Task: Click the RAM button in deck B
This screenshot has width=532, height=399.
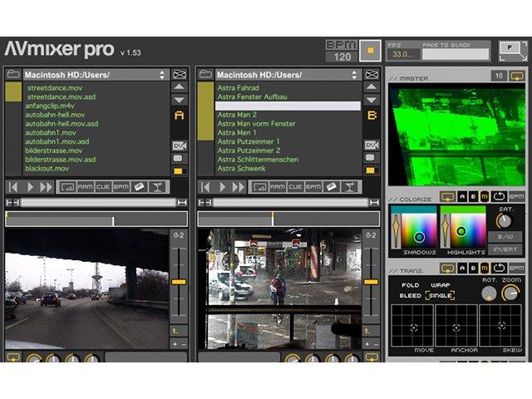Action: coord(277,187)
